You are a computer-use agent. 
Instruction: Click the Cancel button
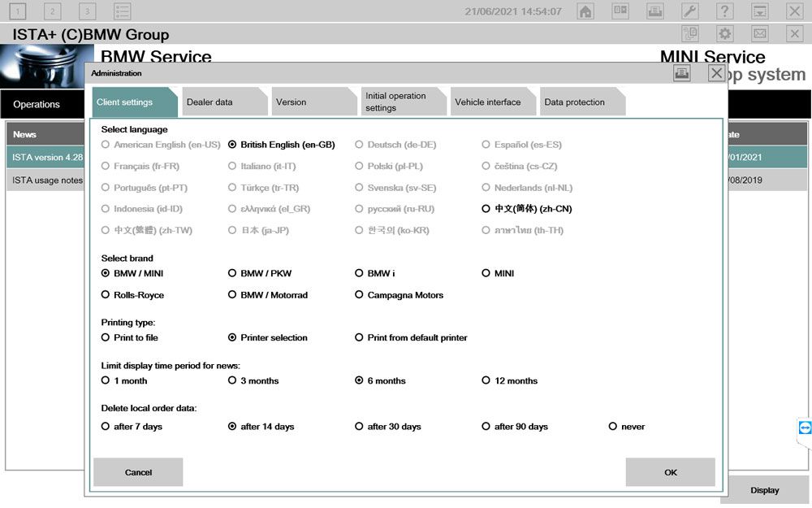point(138,472)
